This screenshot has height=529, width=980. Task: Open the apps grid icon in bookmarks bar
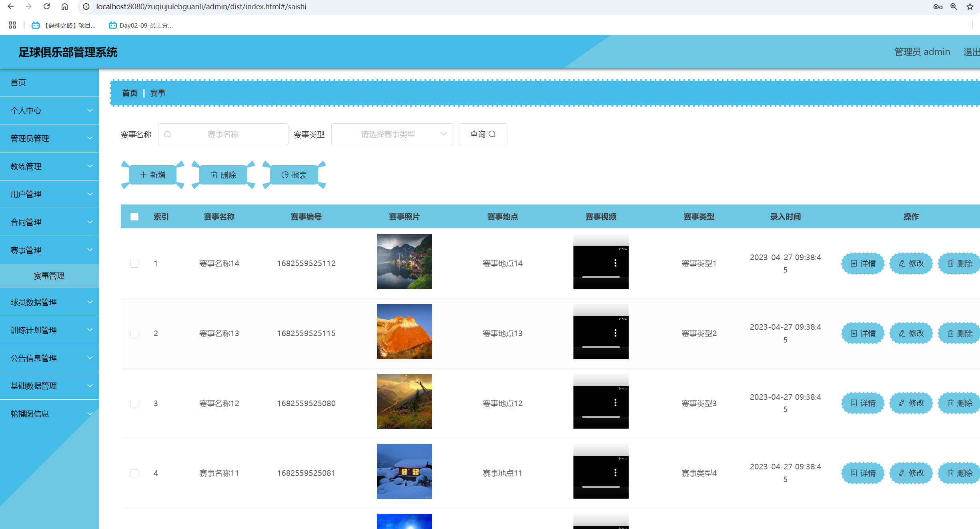click(x=12, y=25)
